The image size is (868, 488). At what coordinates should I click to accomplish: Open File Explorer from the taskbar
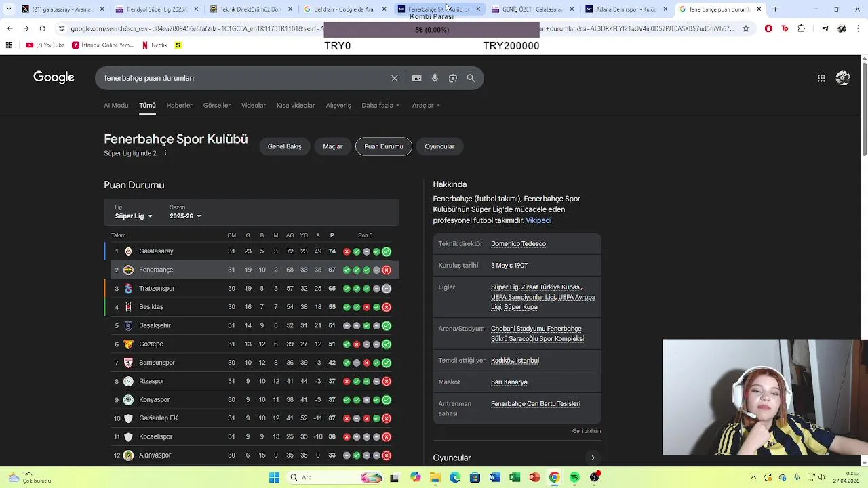[x=435, y=477]
